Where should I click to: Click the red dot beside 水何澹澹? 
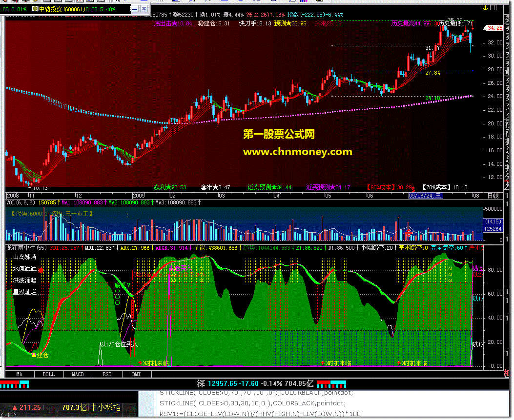(41, 271)
